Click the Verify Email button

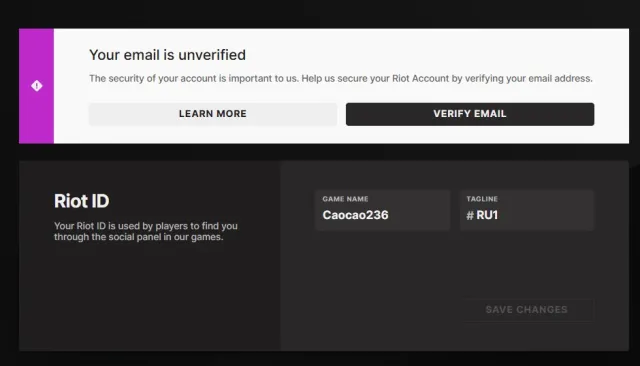(x=470, y=114)
